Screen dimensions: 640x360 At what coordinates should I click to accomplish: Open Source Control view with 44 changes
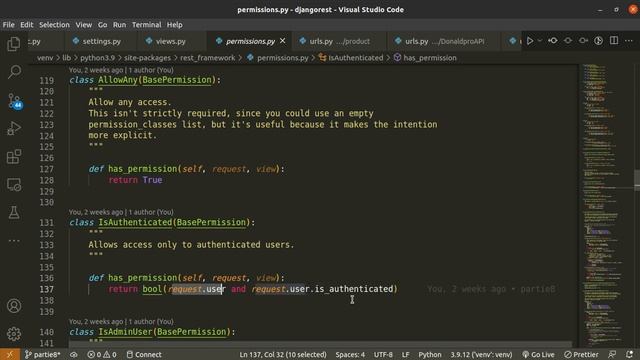coord(15,100)
